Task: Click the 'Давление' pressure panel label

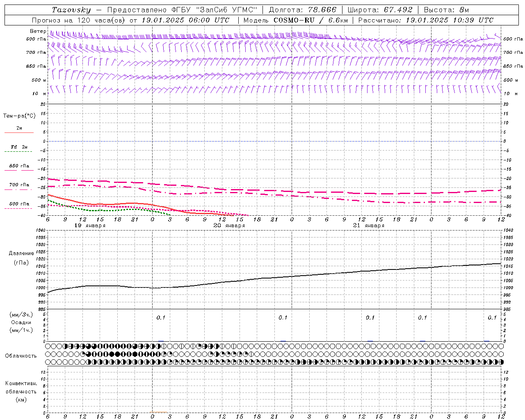Action: [21, 253]
